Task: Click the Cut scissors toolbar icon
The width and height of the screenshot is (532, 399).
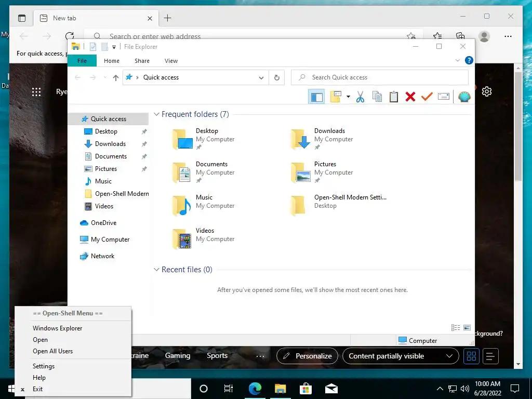Action: pyautogui.click(x=360, y=97)
